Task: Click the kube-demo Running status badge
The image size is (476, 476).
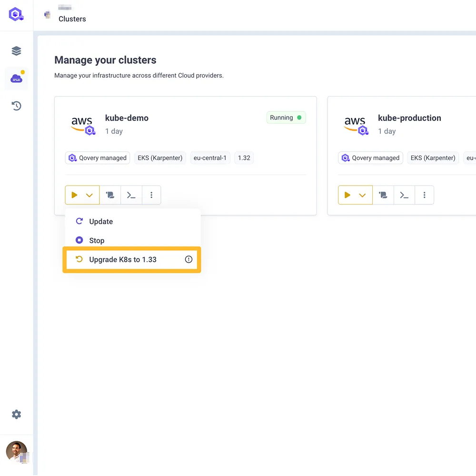Action: click(x=286, y=118)
